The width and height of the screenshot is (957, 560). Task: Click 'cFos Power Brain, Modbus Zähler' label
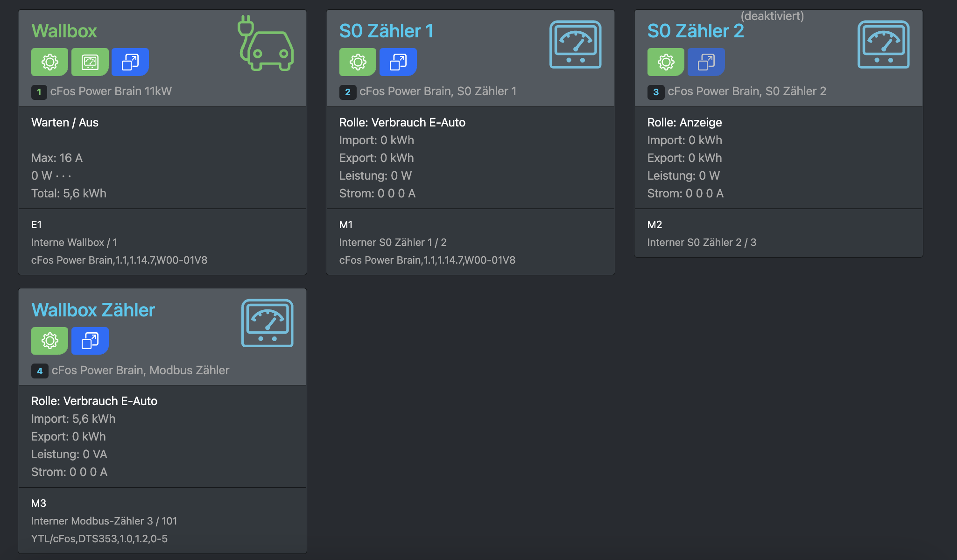point(141,370)
